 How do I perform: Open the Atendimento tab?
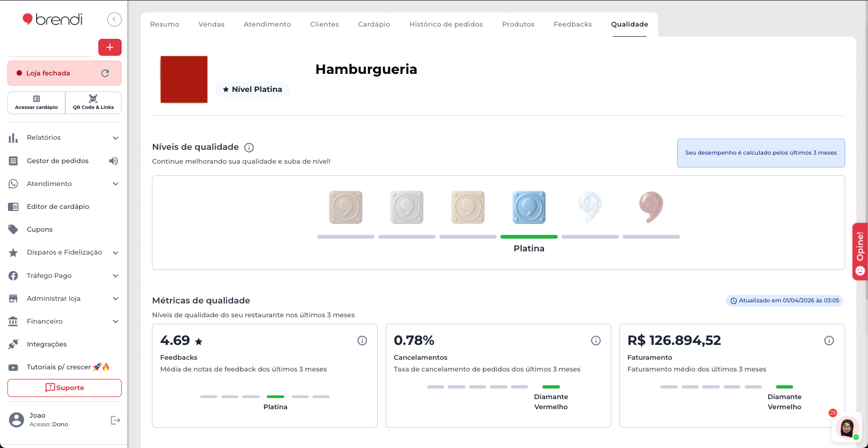click(x=267, y=24)
